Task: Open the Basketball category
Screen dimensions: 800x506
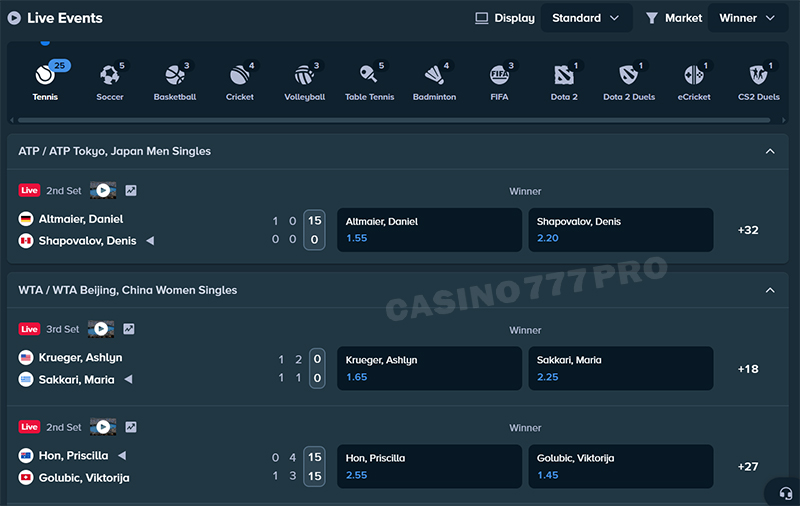Action: pos(175,76)
